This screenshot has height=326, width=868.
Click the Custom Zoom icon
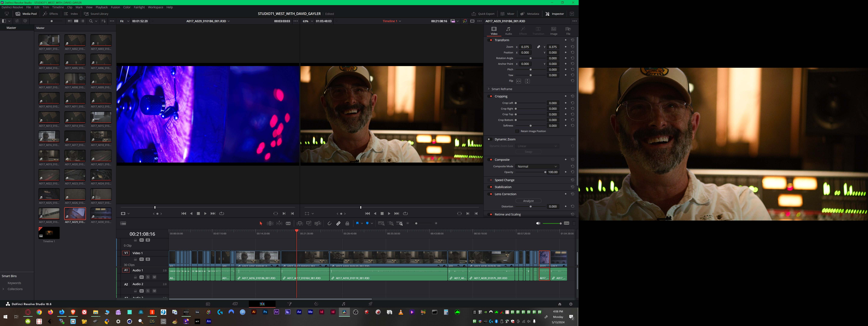click(x=400, y=223)
